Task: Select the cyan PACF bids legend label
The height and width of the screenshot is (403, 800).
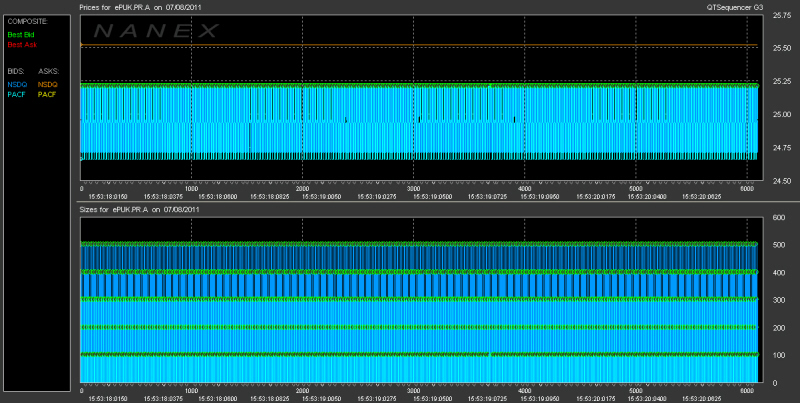Action: pyautogui.click(x=17, y=94)
